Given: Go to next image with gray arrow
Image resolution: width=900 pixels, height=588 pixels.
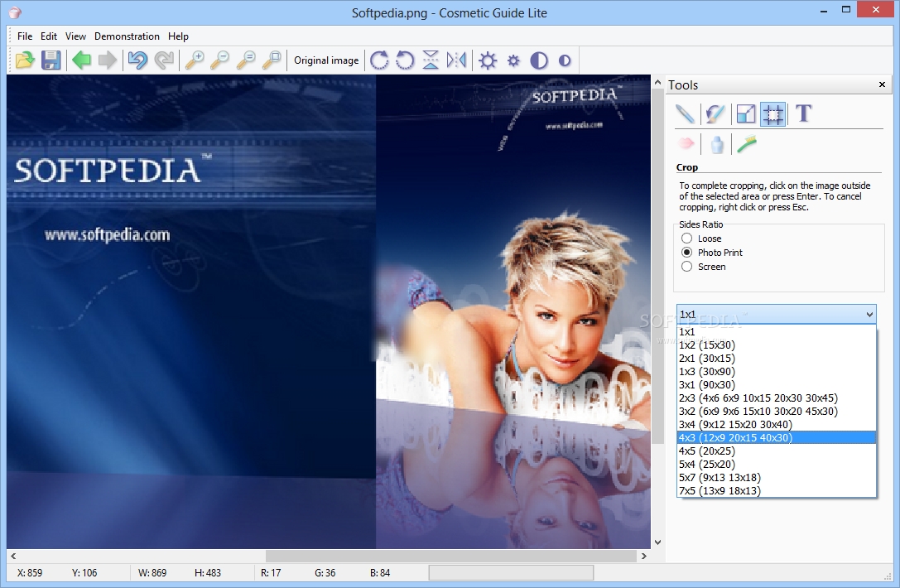Looking at the screenshot, I should pos(108,60).
